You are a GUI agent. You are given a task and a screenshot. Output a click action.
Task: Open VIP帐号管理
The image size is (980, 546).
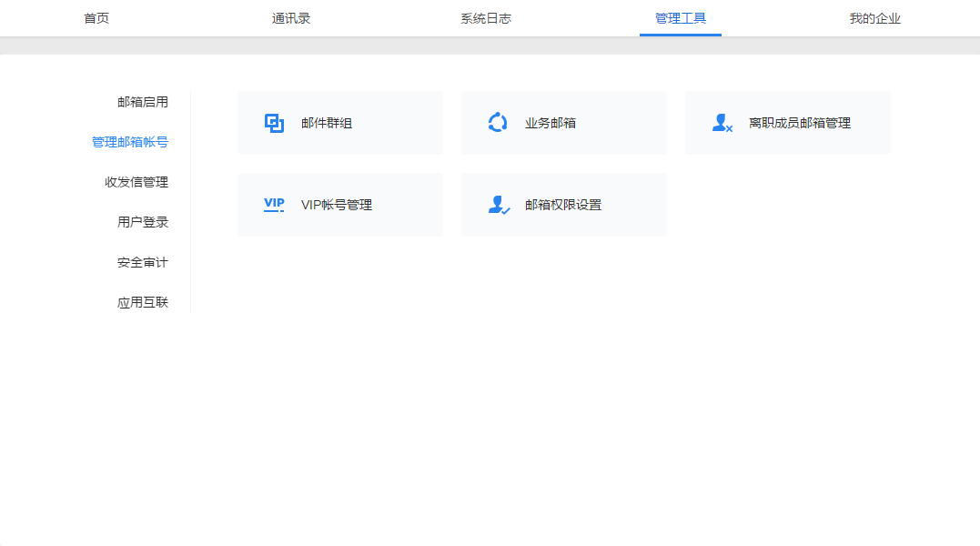click(x=339, y=204)
